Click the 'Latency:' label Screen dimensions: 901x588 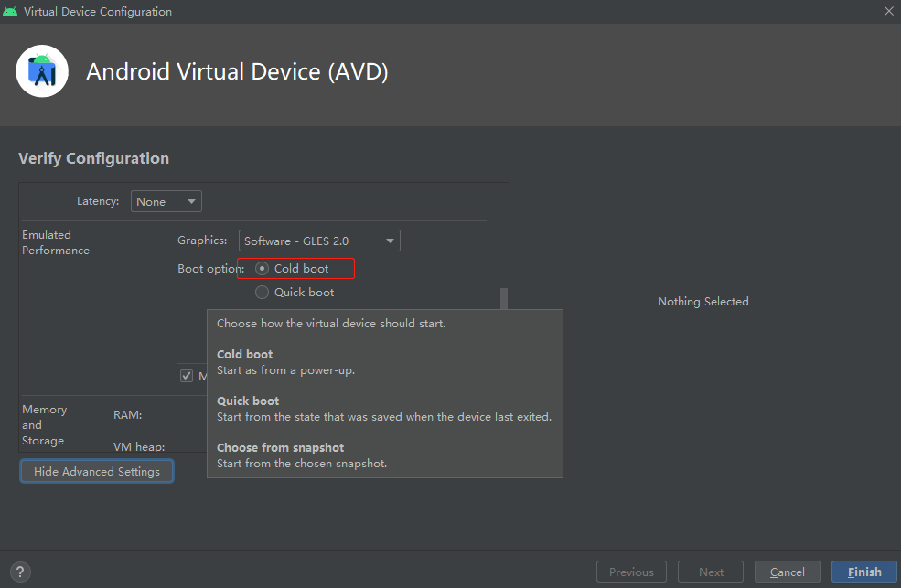pos(98,201)
